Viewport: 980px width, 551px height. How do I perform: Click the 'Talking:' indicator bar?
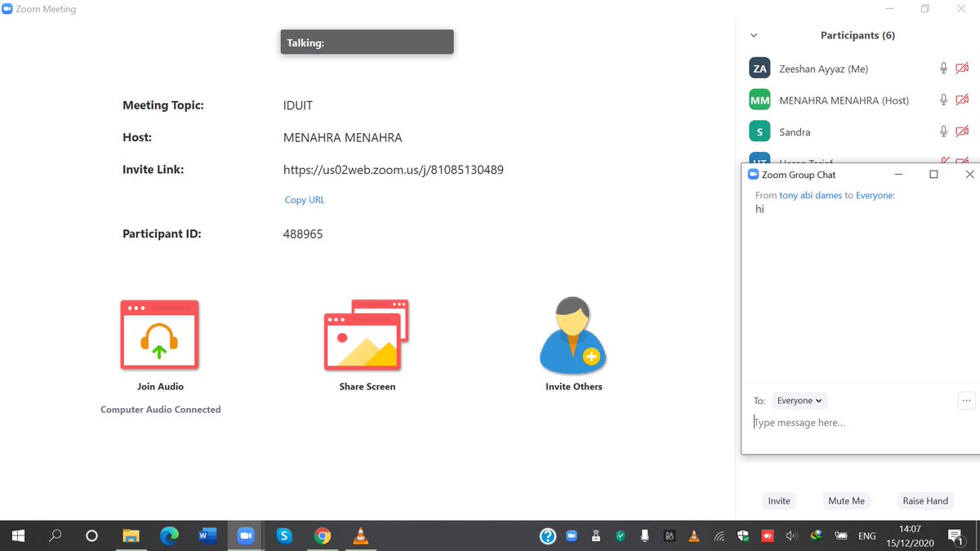[x=367, y=42]
